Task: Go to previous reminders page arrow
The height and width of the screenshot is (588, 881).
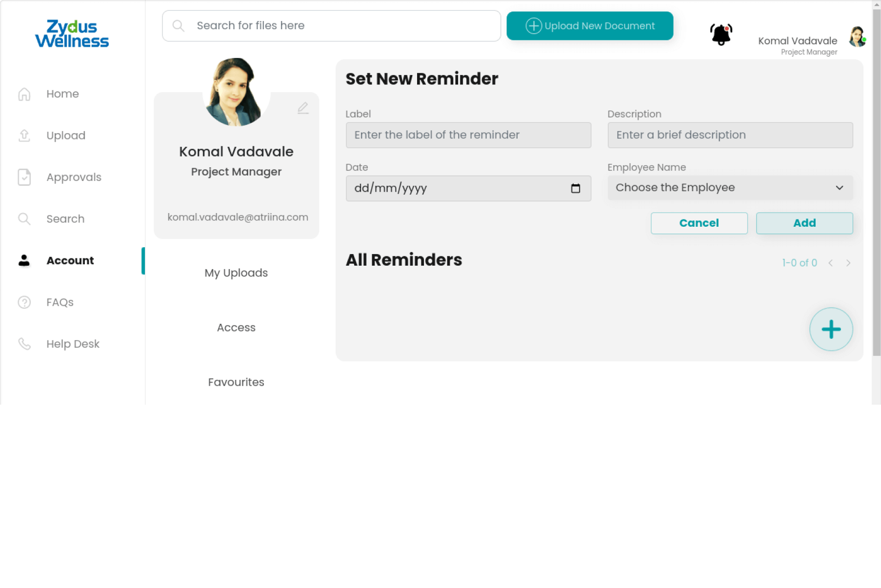Action: (830, 263)
